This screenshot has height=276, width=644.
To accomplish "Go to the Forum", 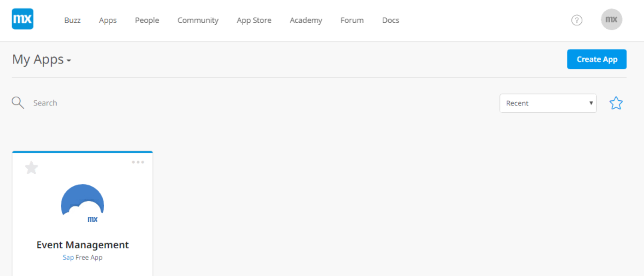I will coord(352,20).
